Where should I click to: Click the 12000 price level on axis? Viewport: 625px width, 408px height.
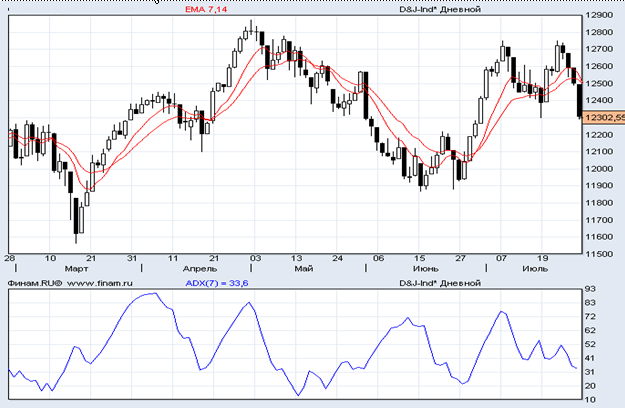tap(600, 169)
